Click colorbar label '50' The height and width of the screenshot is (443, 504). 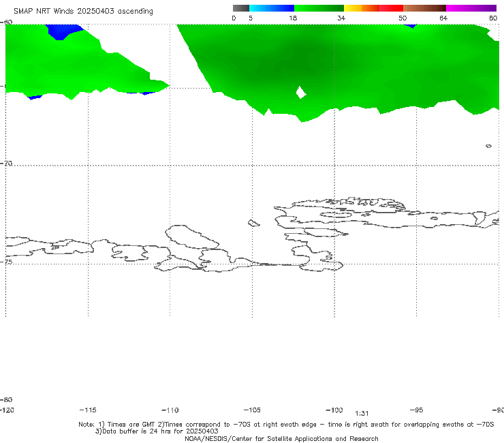click(403, 18)
